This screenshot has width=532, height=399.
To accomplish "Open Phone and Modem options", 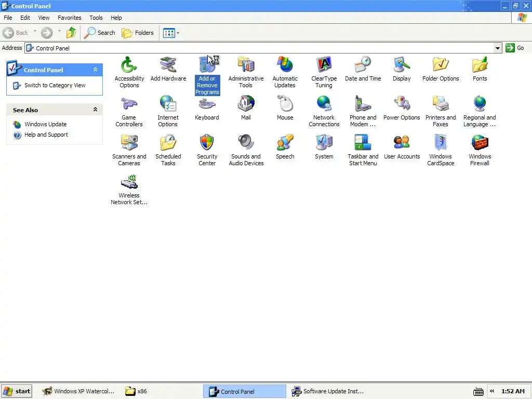I will (363, 103).
